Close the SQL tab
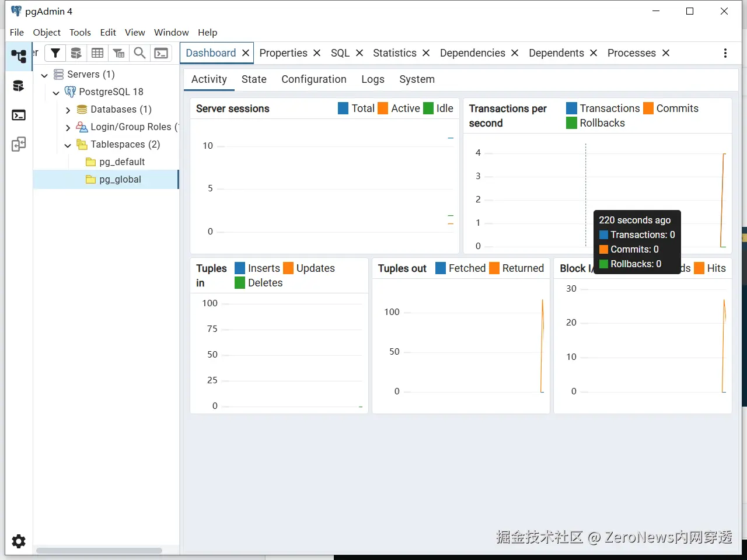Viewport: 747px width, 560px height. point(359,53)
